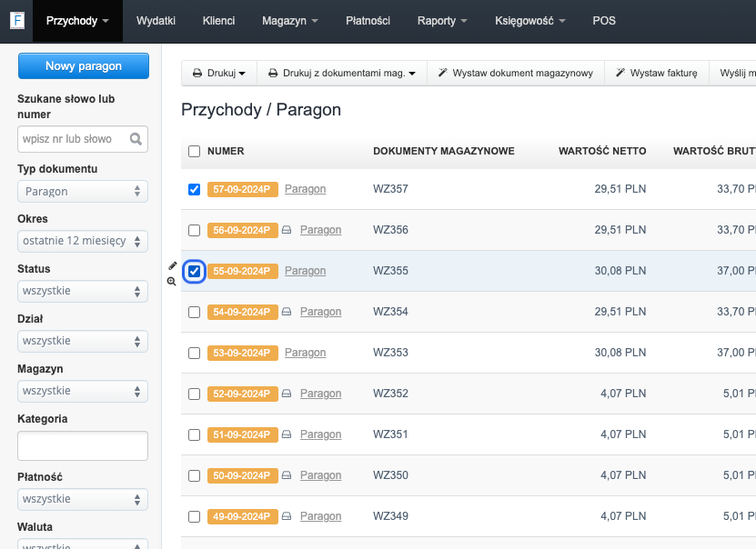
Task: Check the 53-09-2024P row checkbox
Action: (194, 353)
